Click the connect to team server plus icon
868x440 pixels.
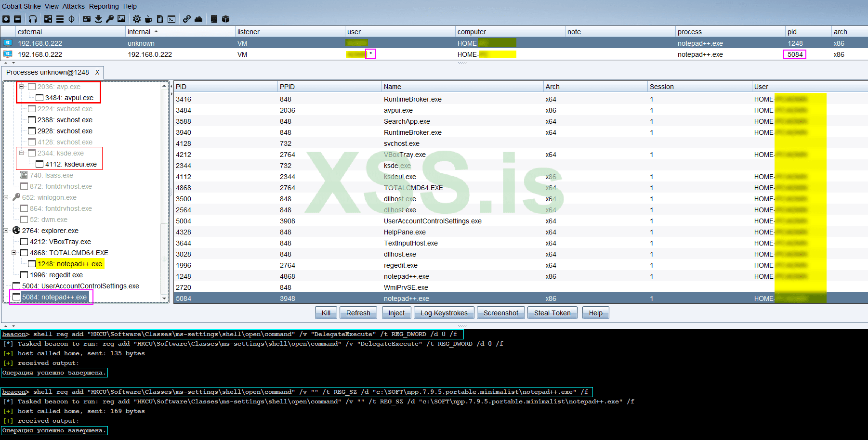click(6, 19)
